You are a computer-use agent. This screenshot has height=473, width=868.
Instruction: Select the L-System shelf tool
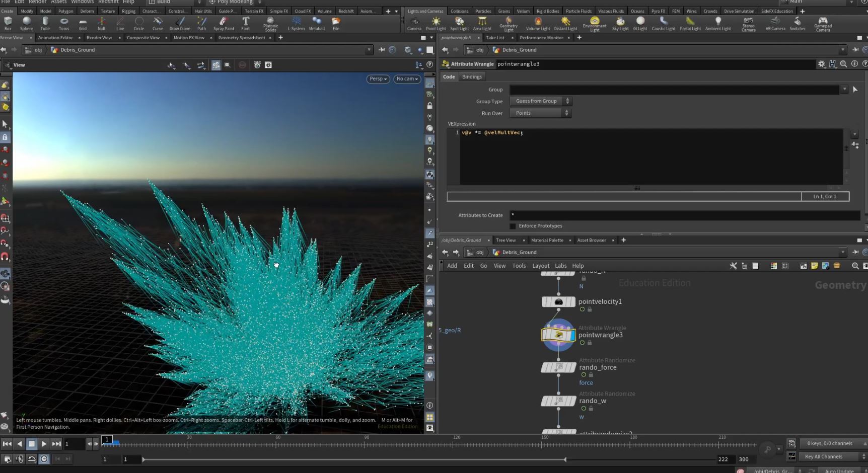click(x=296, y=23)
